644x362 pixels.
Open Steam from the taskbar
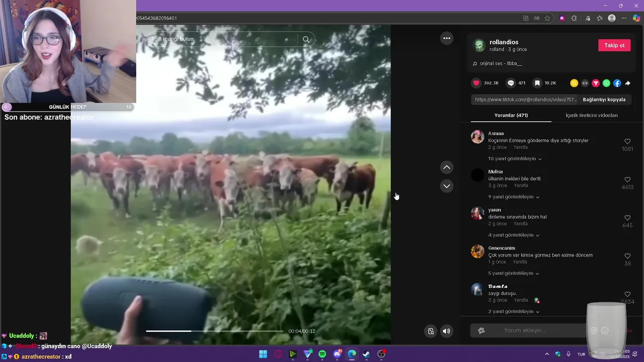pyautogui.click(x=367, y=354)
